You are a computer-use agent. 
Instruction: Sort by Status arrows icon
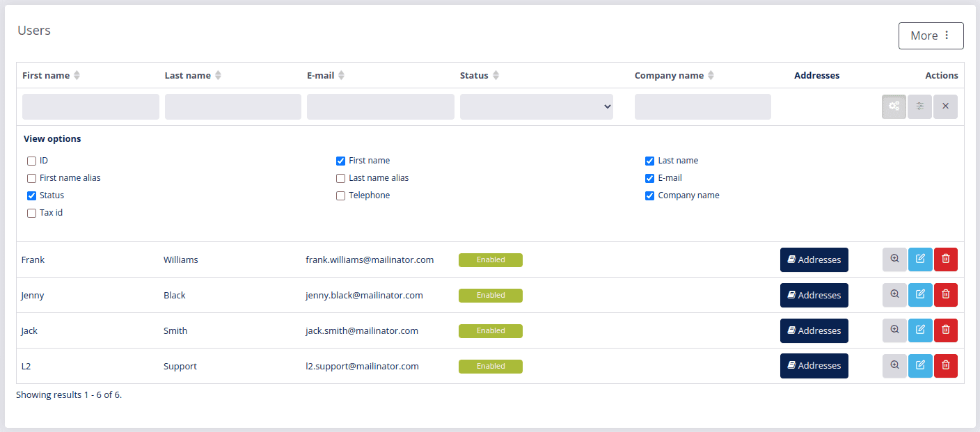coord(496,75)
